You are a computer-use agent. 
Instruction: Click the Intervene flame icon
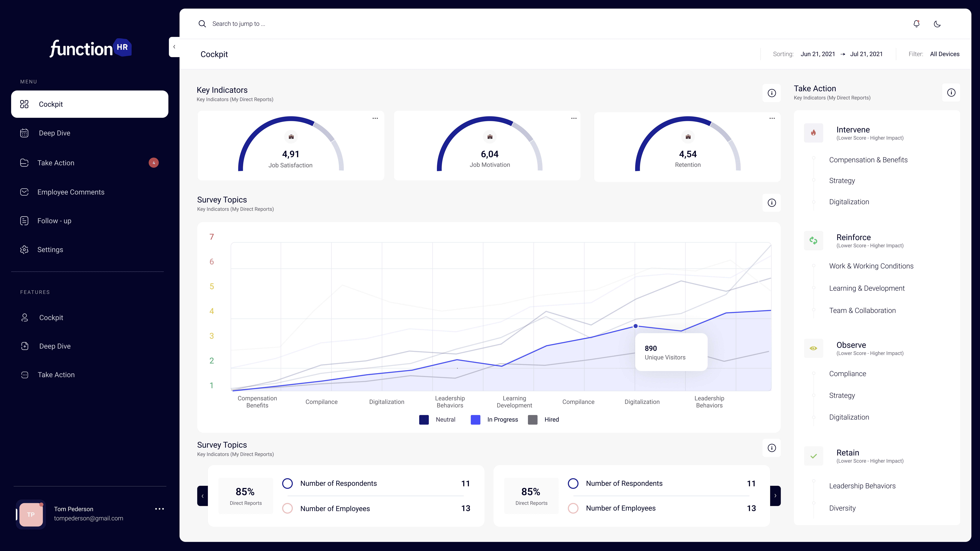pos(813,133)
